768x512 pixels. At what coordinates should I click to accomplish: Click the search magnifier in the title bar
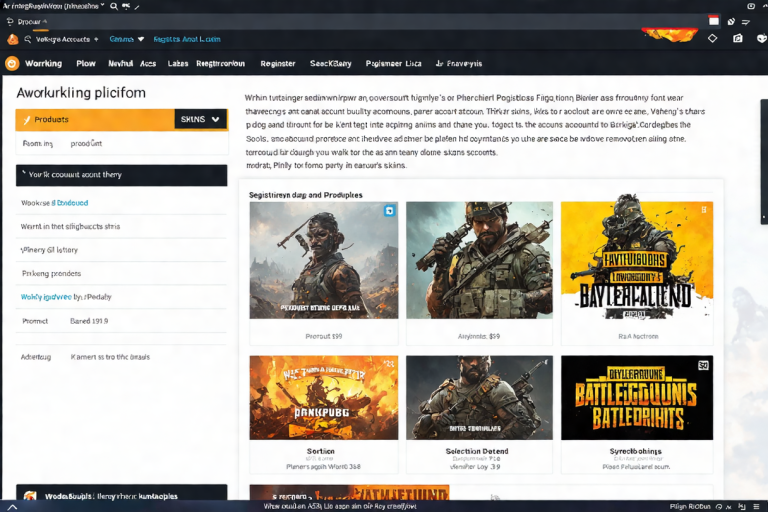pyautogui.click(x=114, y=6)
